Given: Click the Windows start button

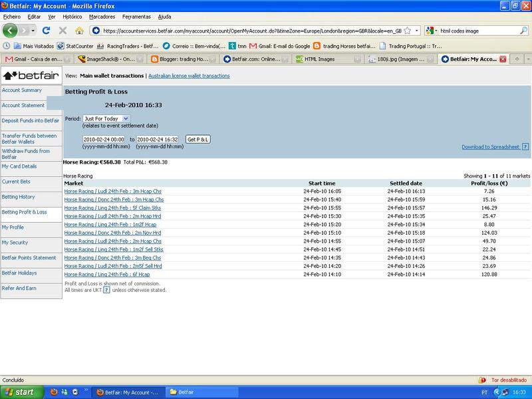Looking at the screenshot, I should 22,392.
